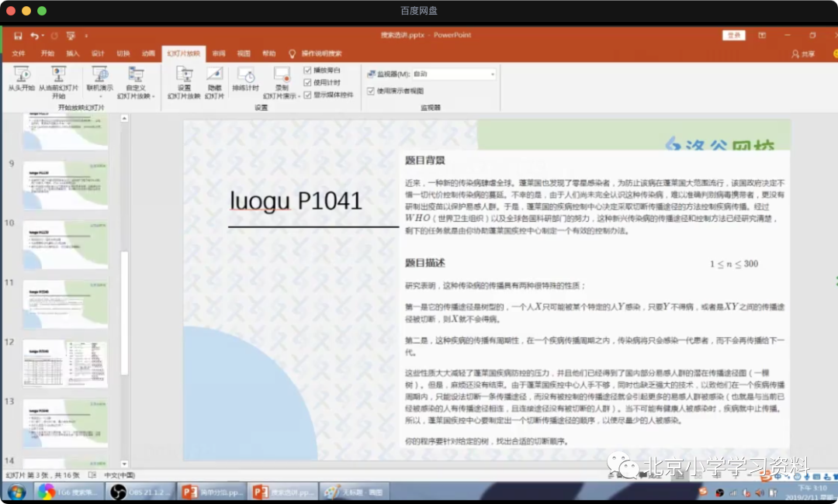This screenshot has width=838, height=504.
Task: Click the thumbnail pane scroll-up arrow
Action: click(x=124, y=119)
